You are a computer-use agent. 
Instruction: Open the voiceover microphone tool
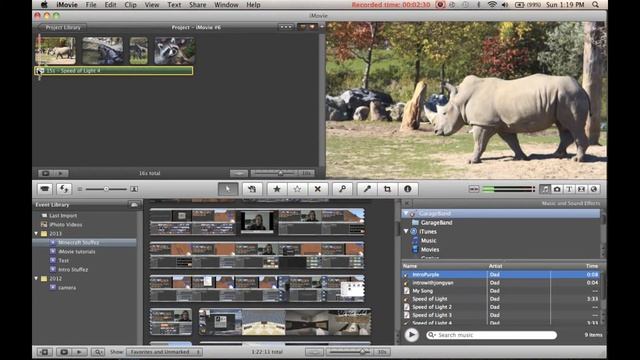(367, 189)
